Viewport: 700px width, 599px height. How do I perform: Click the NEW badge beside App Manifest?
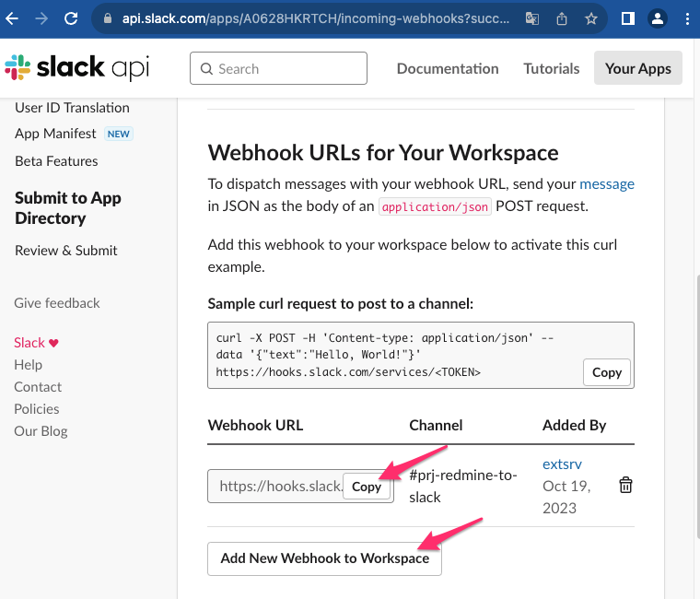click(x=118, y=134)
